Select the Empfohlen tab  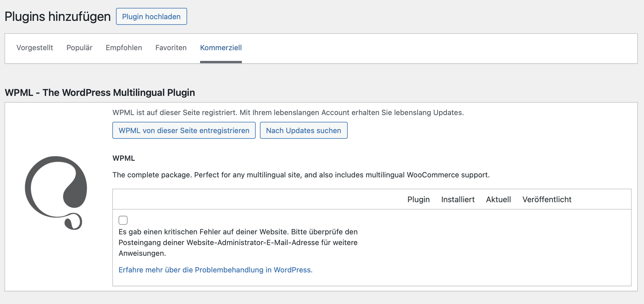point(124,48)
